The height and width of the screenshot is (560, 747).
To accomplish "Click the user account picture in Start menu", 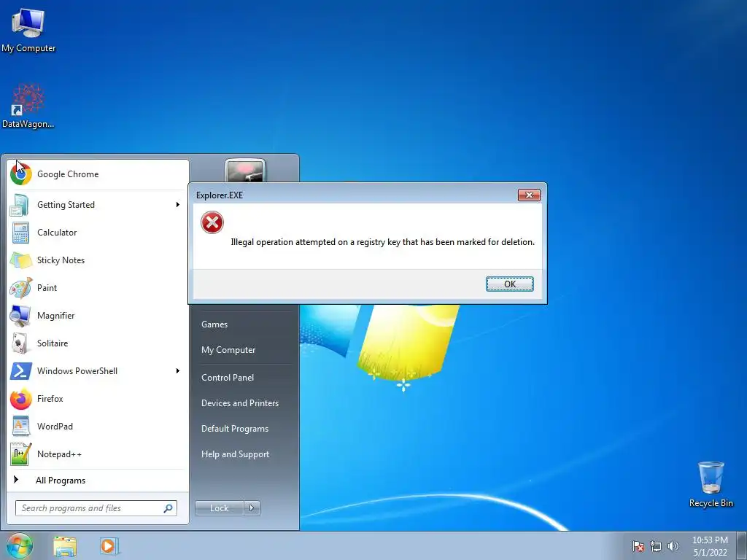I will (x=245, y=171).
